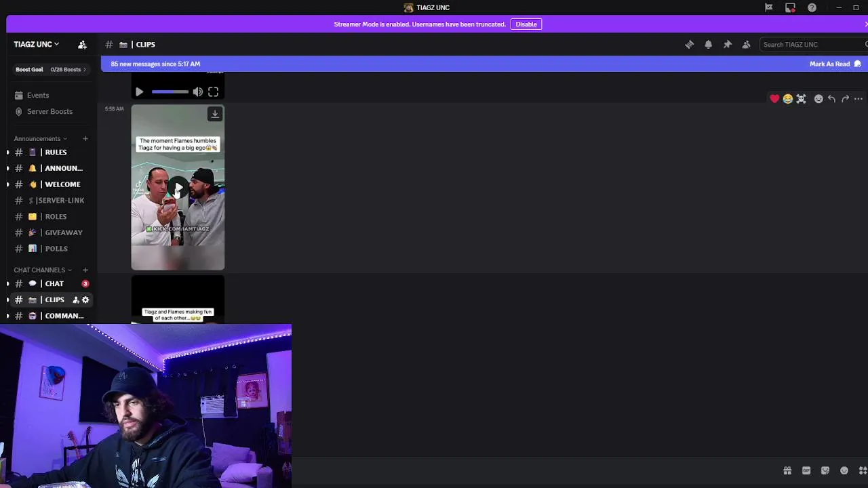Viewport: 868px width, 488px height.
Task: Click the search box for TIAGZ UNC
Action: tap(814, 44)
